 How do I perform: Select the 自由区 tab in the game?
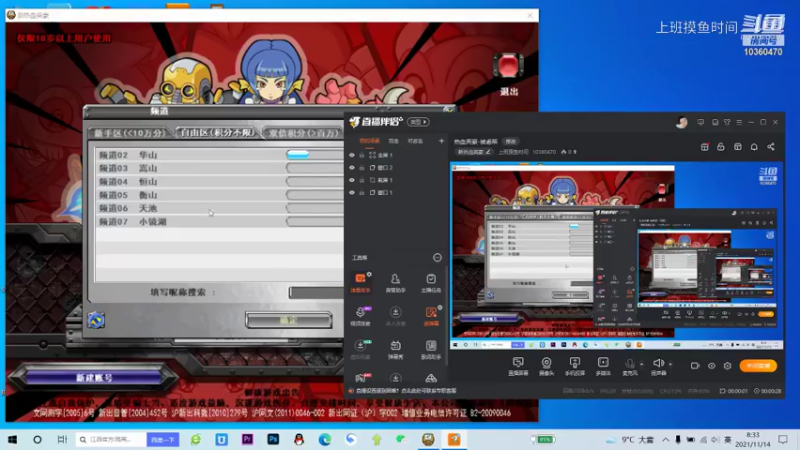coord(217,133)
